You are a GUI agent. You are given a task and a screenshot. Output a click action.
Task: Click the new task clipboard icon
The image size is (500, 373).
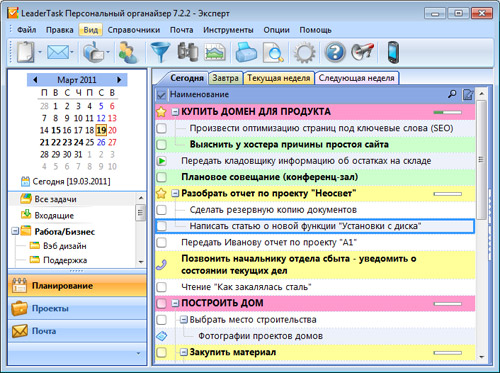click(x=26, y=52)
